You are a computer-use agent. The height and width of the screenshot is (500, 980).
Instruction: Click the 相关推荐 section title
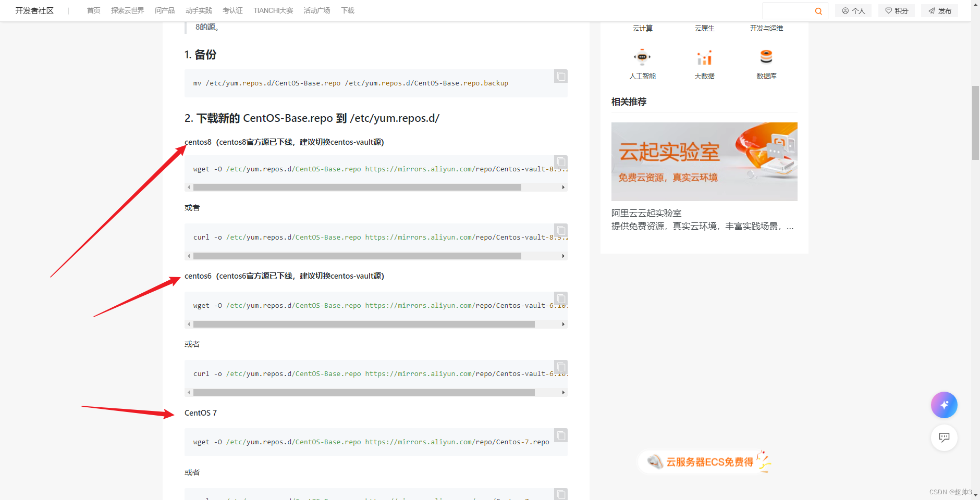point(629,102)
